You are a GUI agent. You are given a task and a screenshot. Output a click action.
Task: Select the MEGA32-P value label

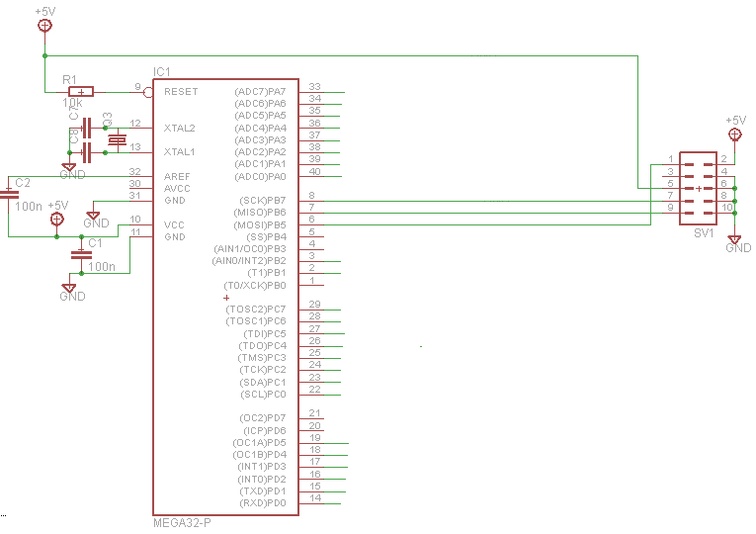tap(182, 523)
